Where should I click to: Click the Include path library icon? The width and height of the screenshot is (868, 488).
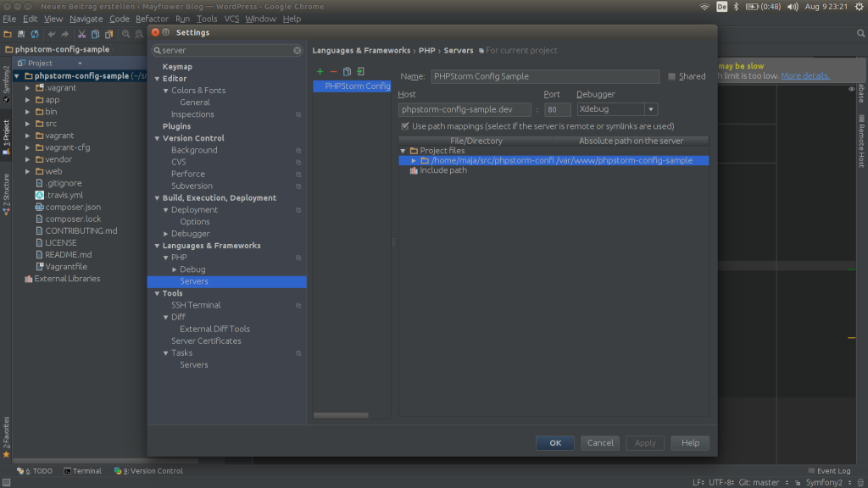(x=413, y=170)
